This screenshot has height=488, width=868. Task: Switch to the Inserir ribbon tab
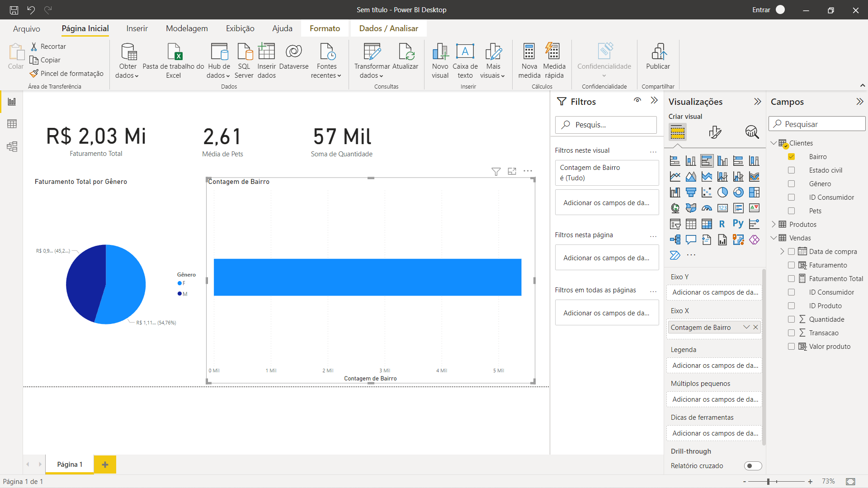137,28
